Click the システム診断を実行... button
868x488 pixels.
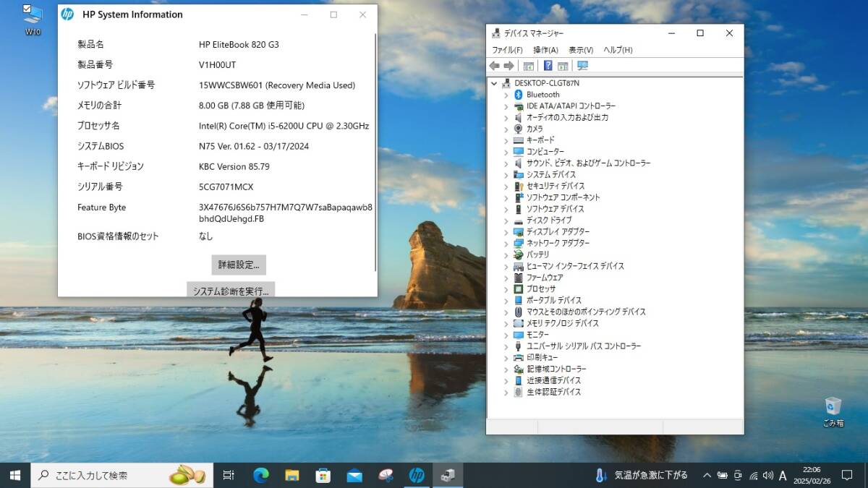[231, 289]
